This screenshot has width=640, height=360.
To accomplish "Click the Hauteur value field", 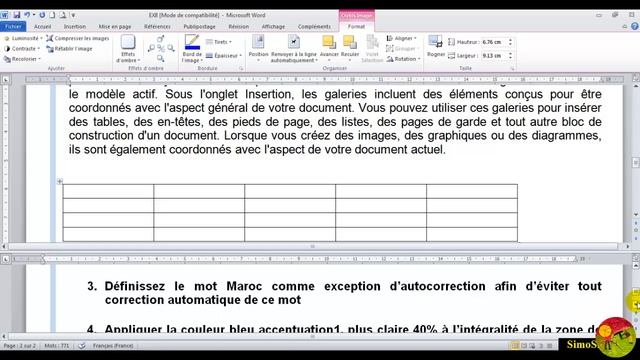I will [x=493, y=42].
